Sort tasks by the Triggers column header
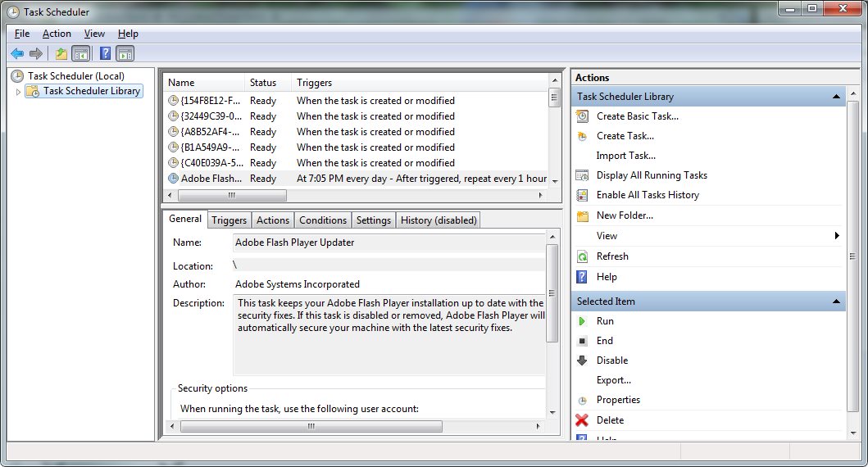 pyautogui.click(x=420, y=83)
